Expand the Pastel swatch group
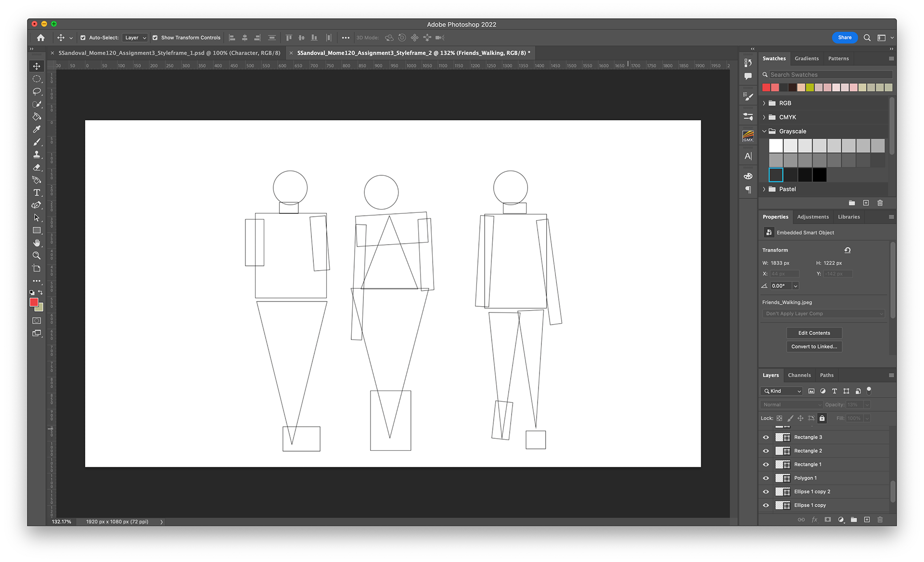Viewport: 924px width, 562px height. click(x=764, y=189)
